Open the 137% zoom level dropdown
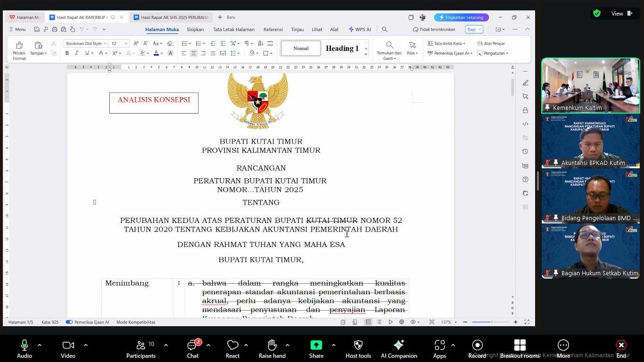 pos(455,322)
